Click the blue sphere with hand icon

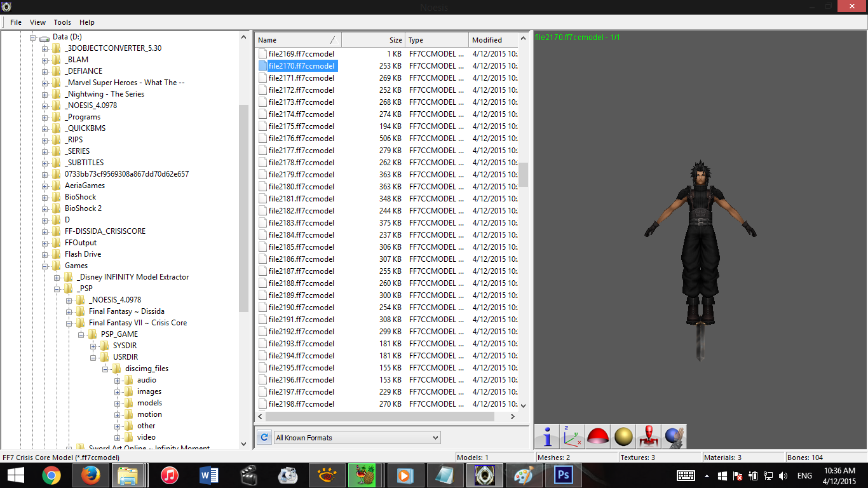pyautogui.click(x=674, y=437)
